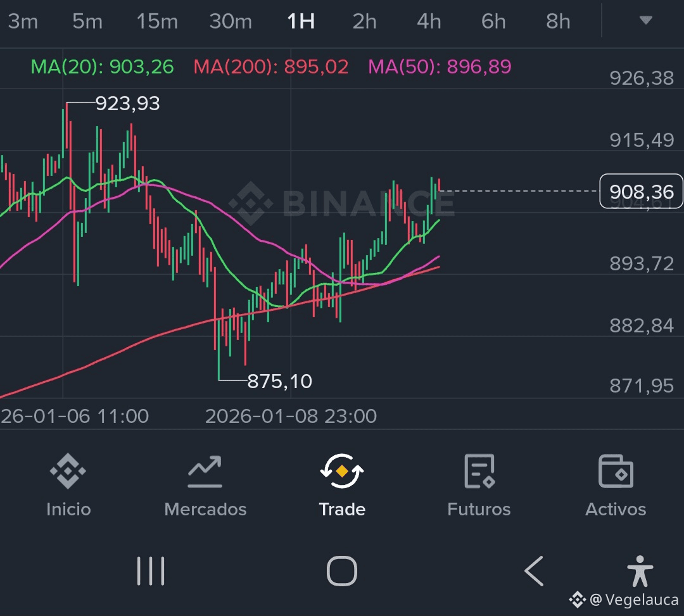684x616 pixels.
Task: Tap the Android back arrow
Action: pyautogui.click(x=534, y=571)
